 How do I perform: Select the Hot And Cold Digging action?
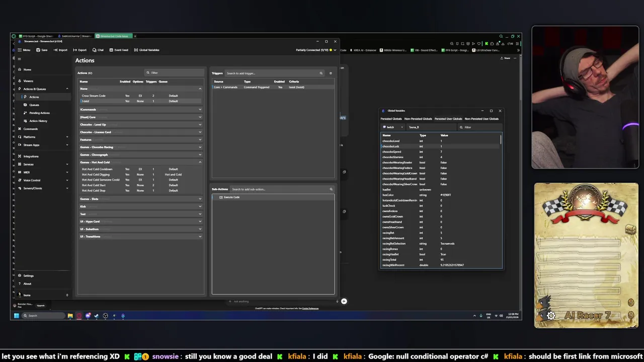[140, 174]
